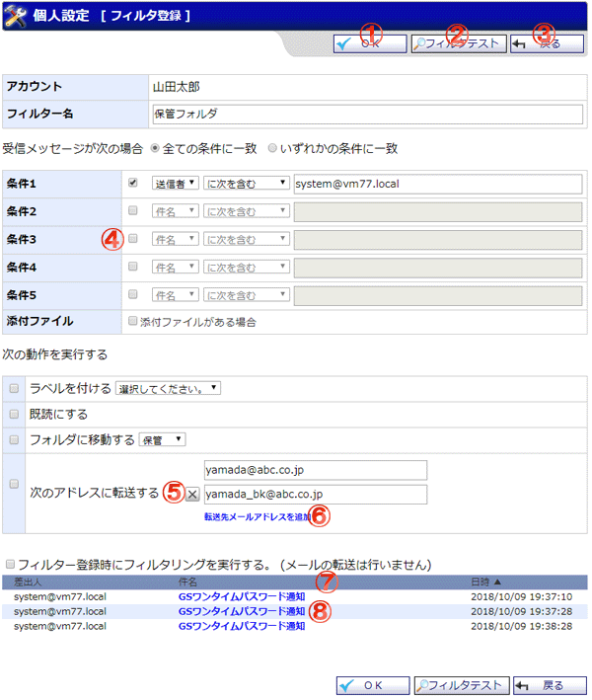This screenshot has height=700, width=592.
Task: Check the 既読にする action checkbox
Action: click(14, 415)
